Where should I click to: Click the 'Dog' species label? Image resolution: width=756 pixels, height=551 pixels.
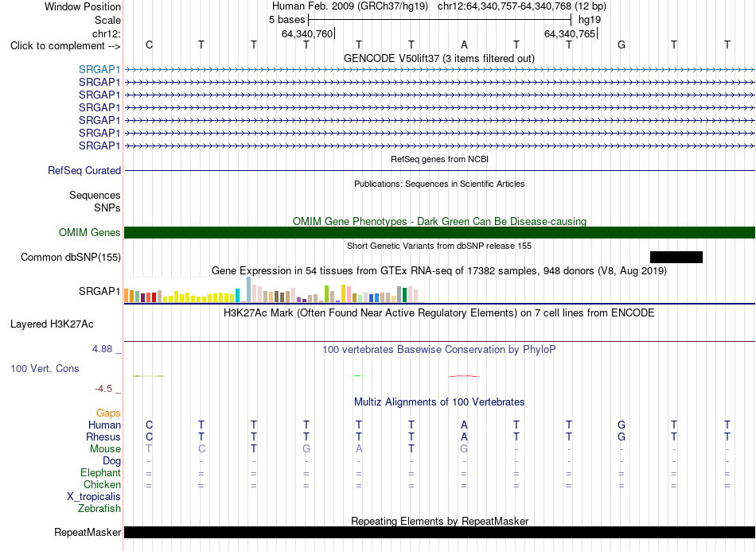(111, 460)
